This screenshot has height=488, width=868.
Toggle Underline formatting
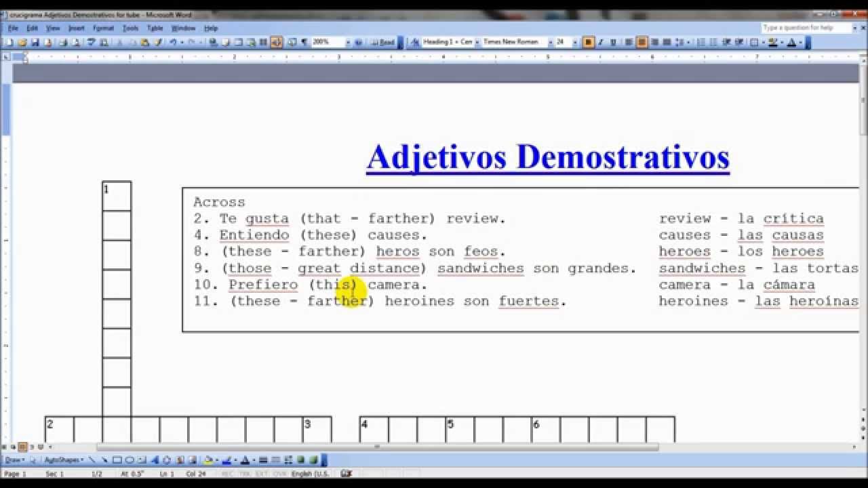[x=613, y=42]
